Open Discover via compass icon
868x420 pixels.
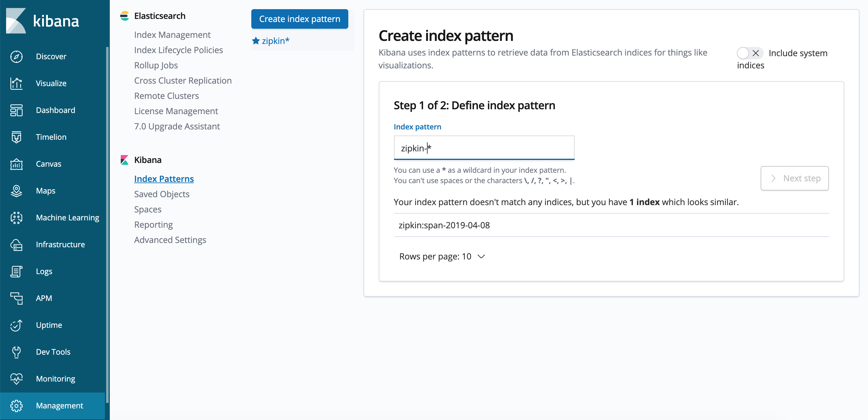coord(16,56)
